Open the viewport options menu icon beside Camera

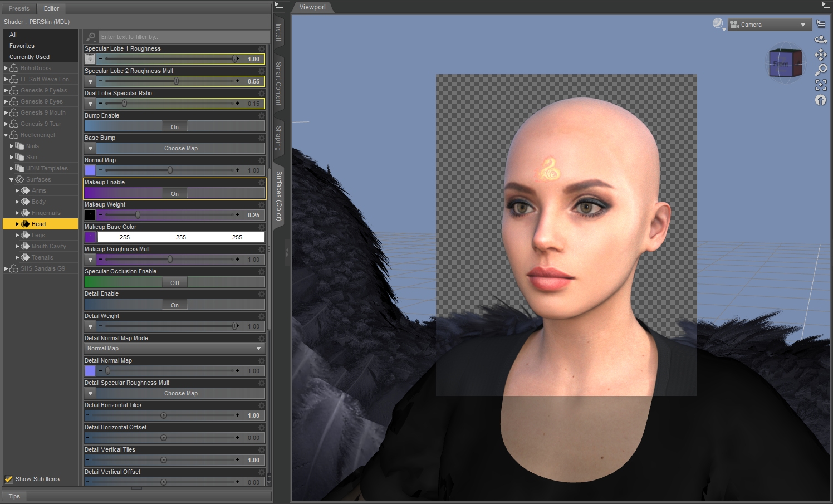(821, 24)
